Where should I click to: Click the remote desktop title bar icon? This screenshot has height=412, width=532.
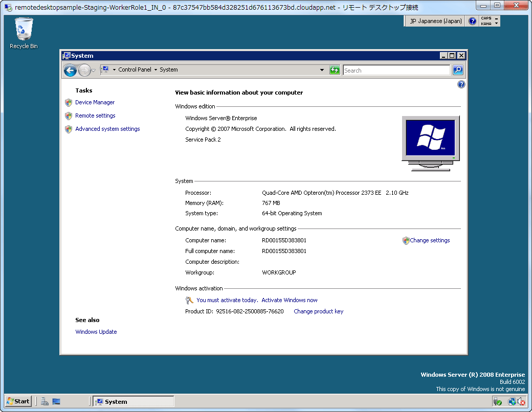pos(8,7)
